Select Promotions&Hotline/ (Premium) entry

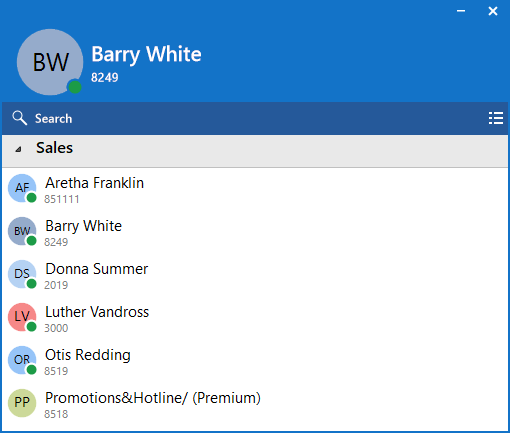click(255, 404)
